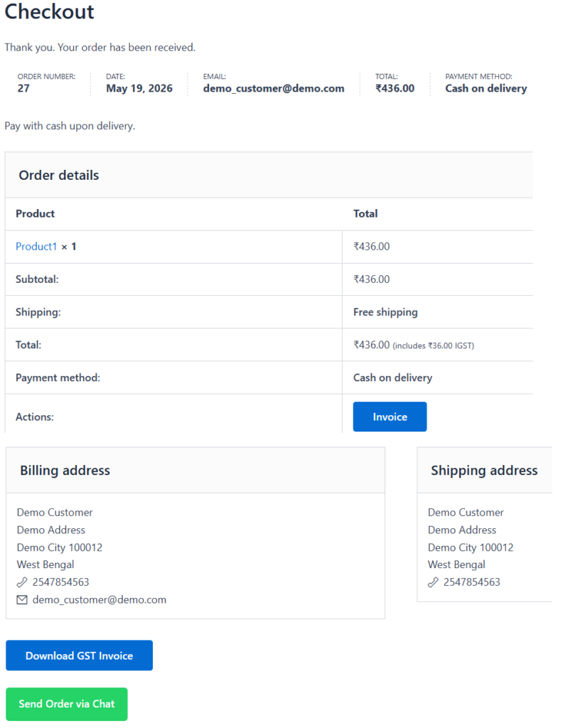Click the envelope icon in Billing address
This screenshot has width=585, height=728.
tap(22, 600)
